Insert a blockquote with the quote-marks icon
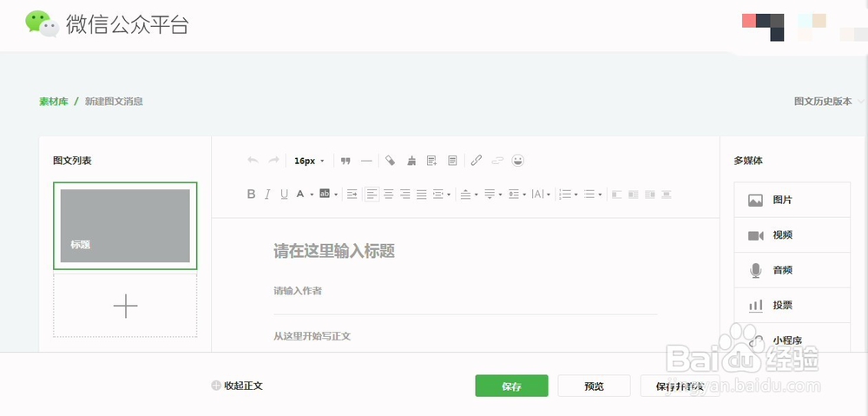Viewport: 868px width, 416px height. click(345, 161)
